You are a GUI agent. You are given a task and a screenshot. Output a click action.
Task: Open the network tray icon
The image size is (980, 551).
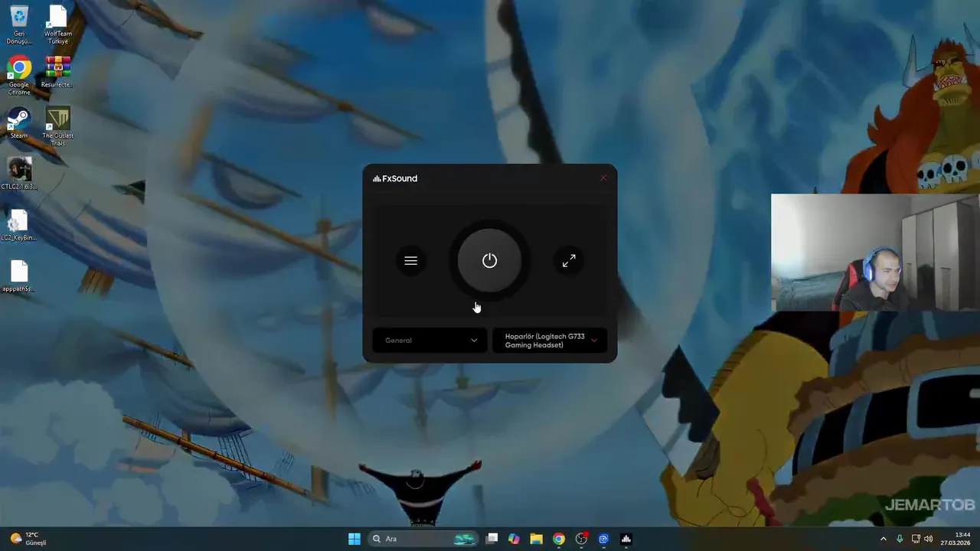pos(916,539)
